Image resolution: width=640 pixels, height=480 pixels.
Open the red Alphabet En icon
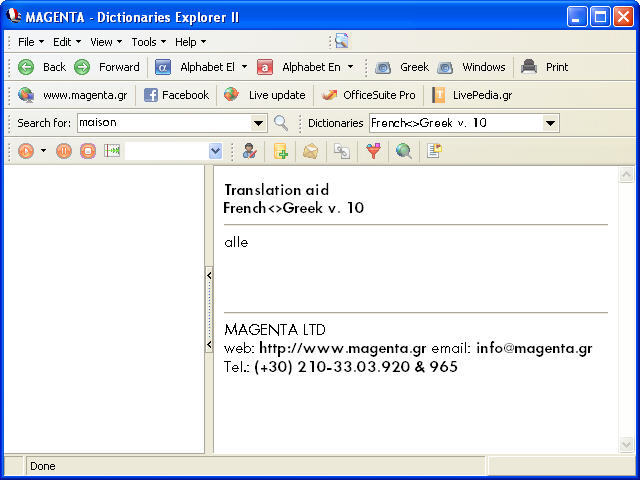coord(265,67)
